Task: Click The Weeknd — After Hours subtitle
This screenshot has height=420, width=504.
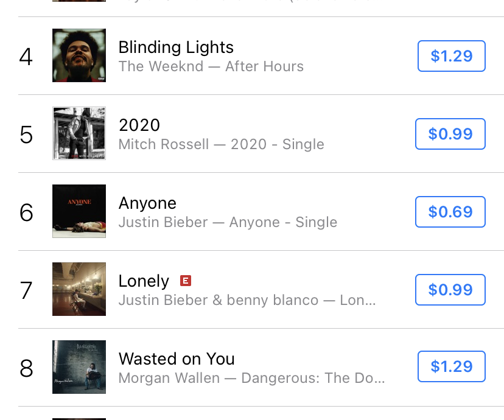Action: tap(211, 66)
